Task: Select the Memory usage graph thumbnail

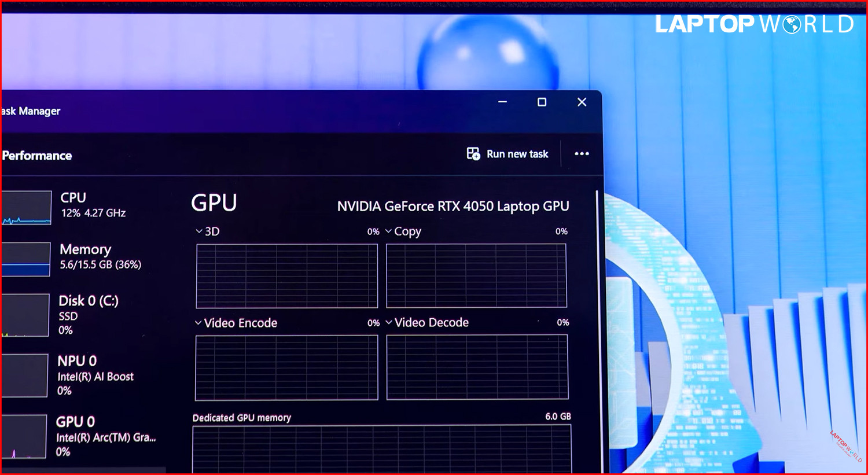Action: click(x=25, y=259)
